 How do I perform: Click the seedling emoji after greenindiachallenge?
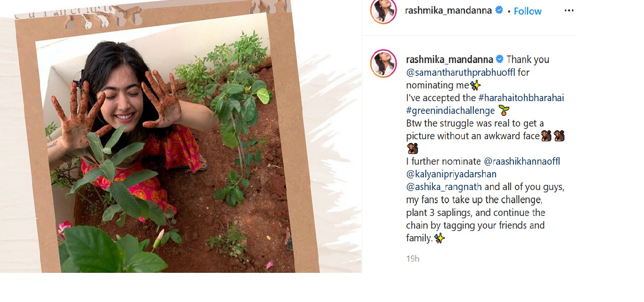504,111
